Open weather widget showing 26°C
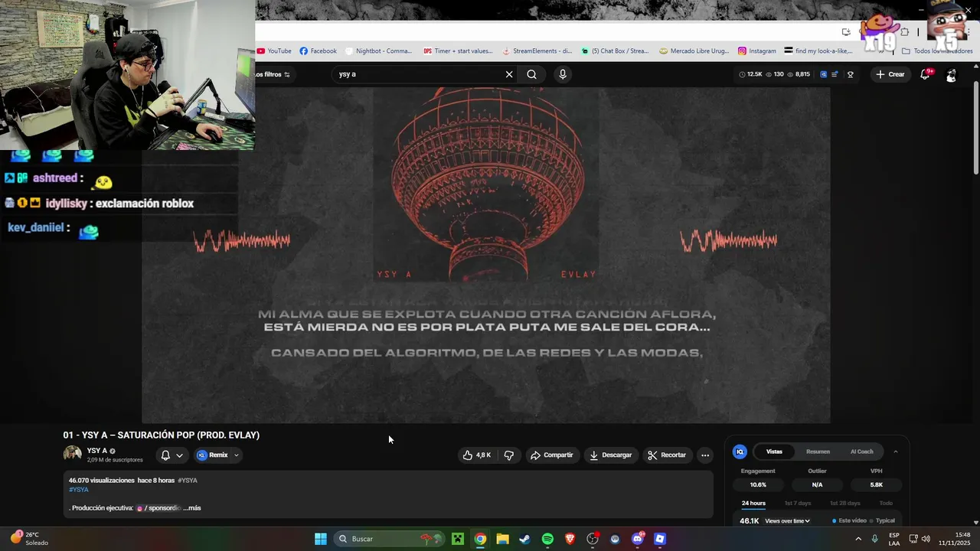 [x=29, y=539]
